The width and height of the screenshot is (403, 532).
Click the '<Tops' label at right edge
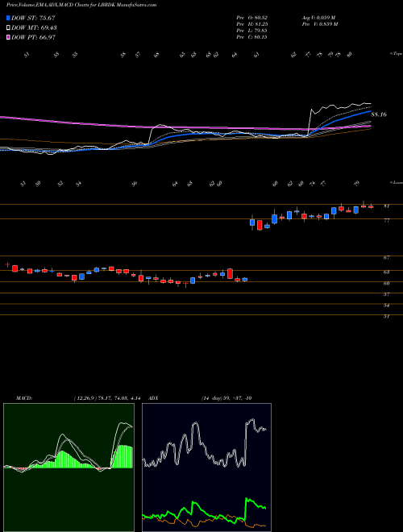tap(396, 54)
